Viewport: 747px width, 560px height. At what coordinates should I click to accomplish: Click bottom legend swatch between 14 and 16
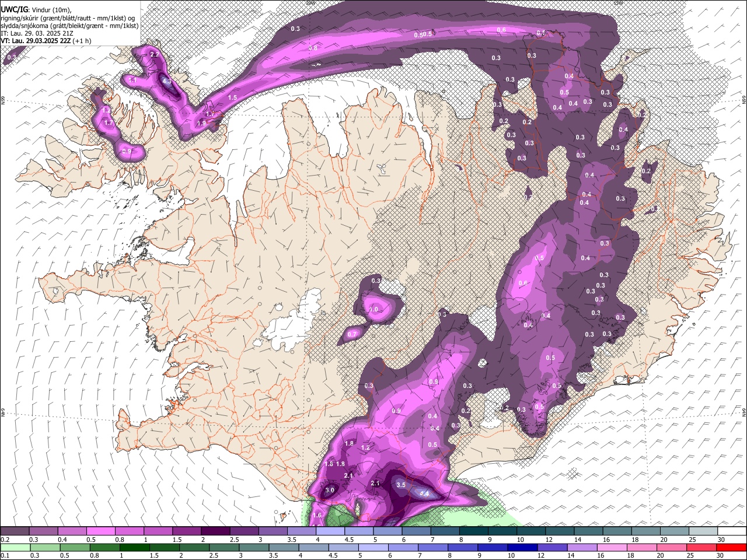(x=582, y=548)
